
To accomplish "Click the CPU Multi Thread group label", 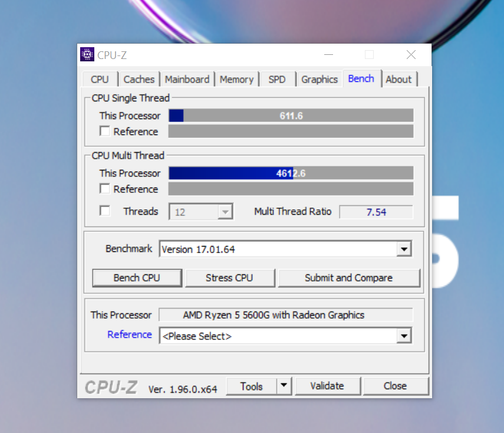I will pyautogui.click(x=128, y=155).
